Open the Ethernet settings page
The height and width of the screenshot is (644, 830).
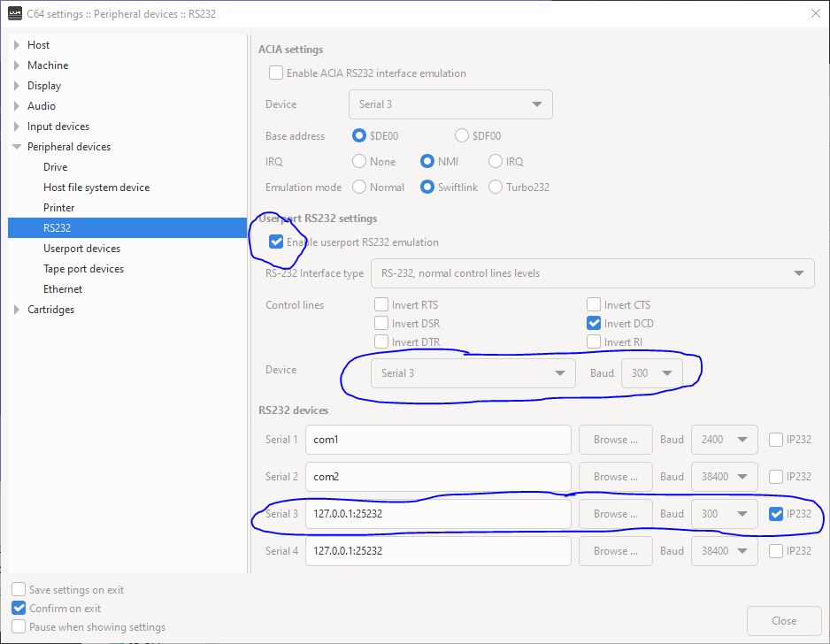(x=62, y=288)
